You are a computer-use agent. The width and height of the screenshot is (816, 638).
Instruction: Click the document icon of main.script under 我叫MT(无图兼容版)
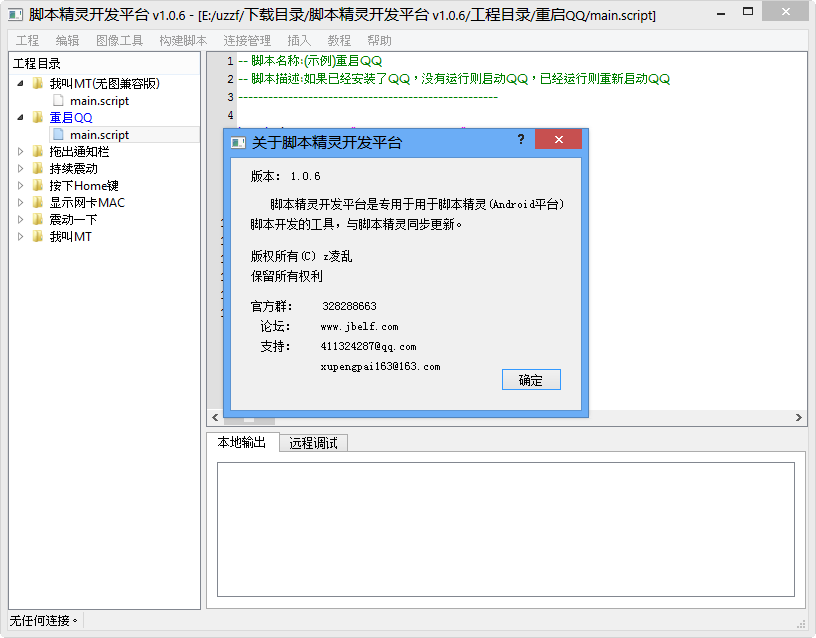(x=57, y=100)
